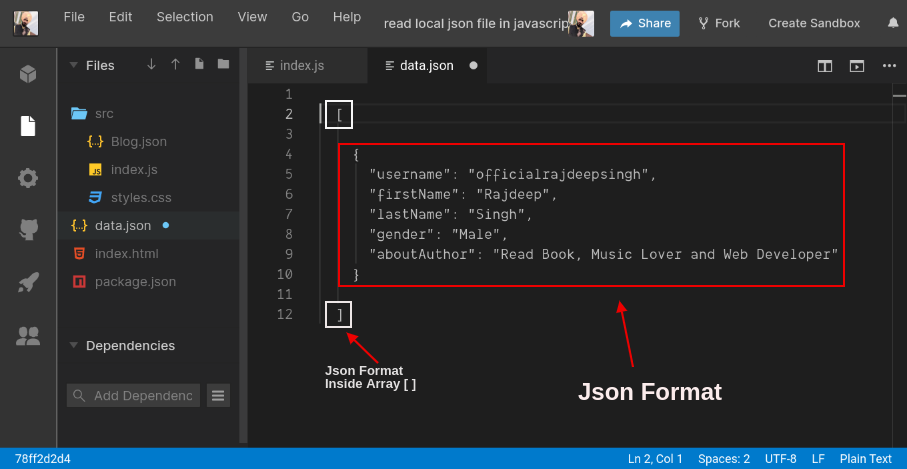Select data.json in the file tree

(148, 226)
